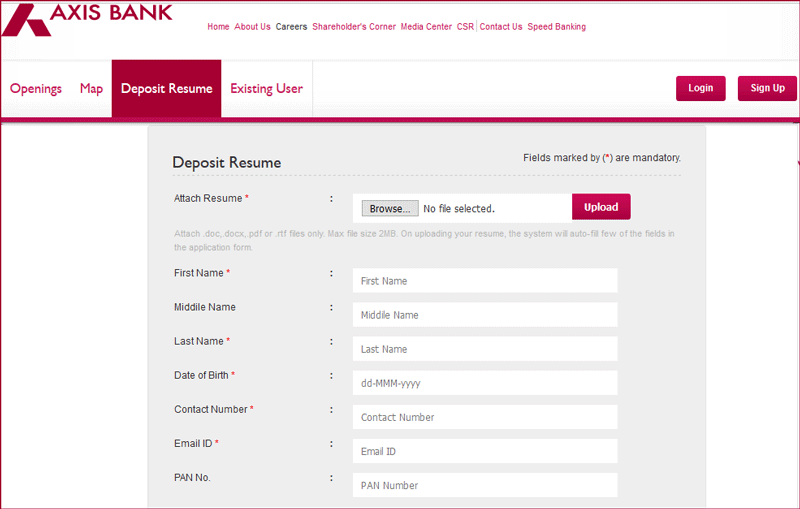Go to the Careers link
Viewport: 800px width, 509px height.
(291, 27)
